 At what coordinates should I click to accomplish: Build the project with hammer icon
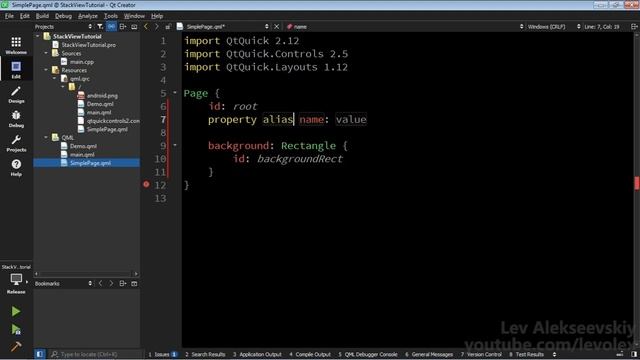coord(16,347)
